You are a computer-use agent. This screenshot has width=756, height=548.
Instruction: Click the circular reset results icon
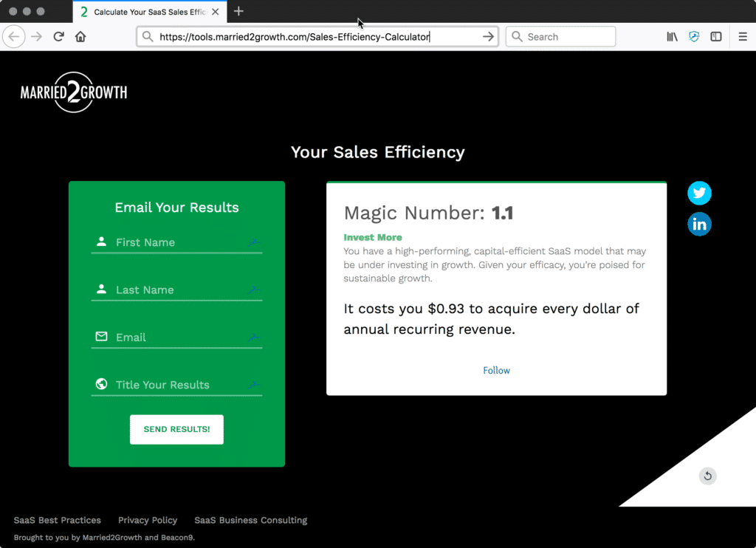[x=707, y=476]
